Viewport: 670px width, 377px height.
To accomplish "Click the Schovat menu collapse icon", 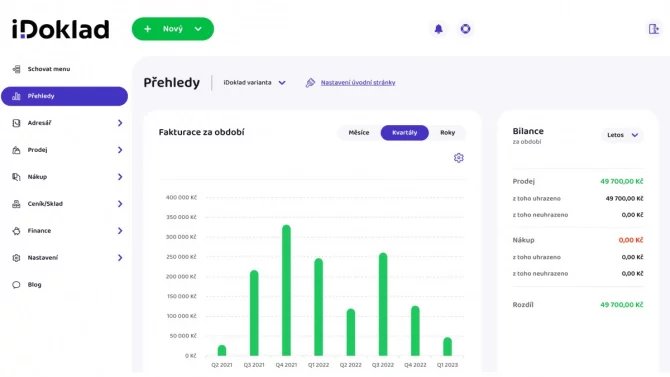I will [17, 69].
